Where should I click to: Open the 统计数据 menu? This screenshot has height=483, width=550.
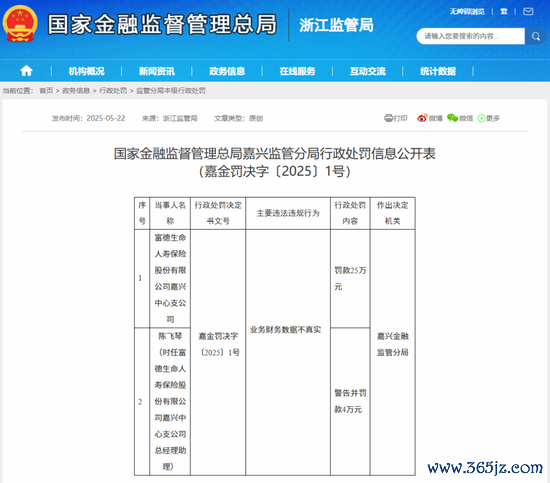438,71
